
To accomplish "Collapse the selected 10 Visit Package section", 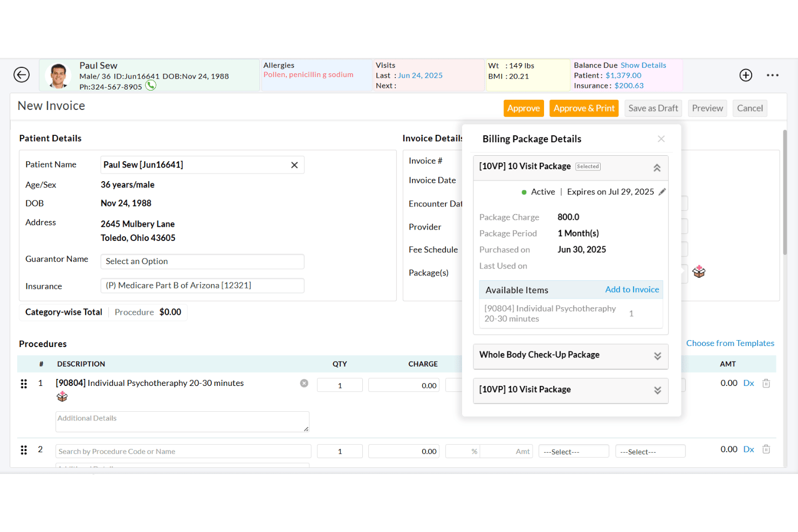I will coord(657,168).
